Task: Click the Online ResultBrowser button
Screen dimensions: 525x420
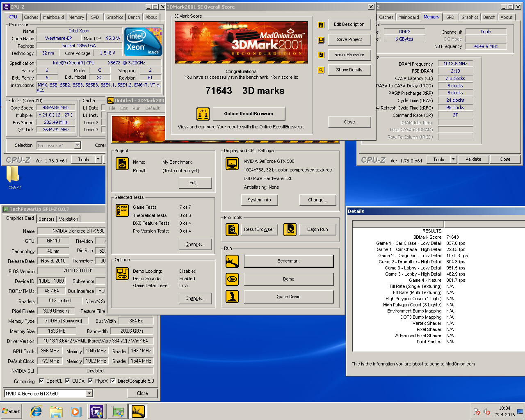Action: coord(249,114)
